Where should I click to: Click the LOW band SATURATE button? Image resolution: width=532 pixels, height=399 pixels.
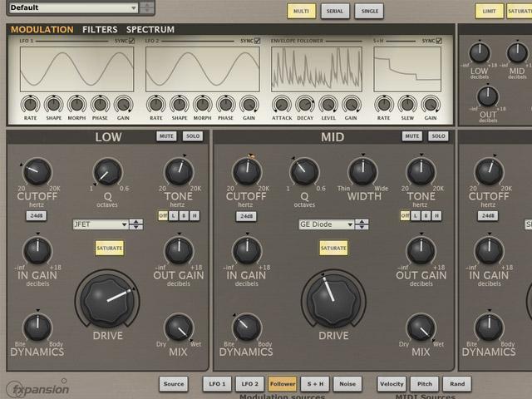[110, 248]
